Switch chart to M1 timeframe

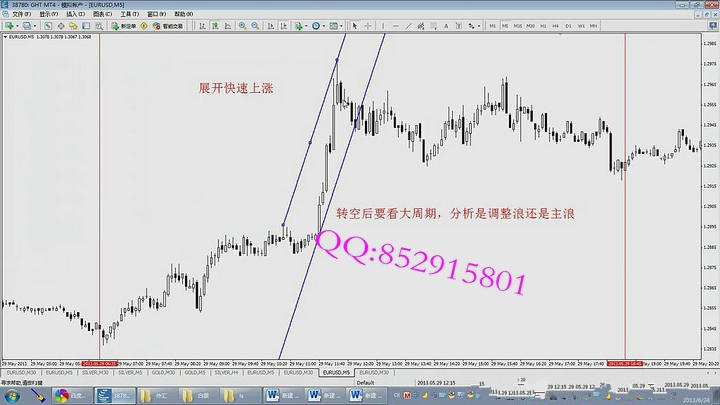(x=491, y=26)
